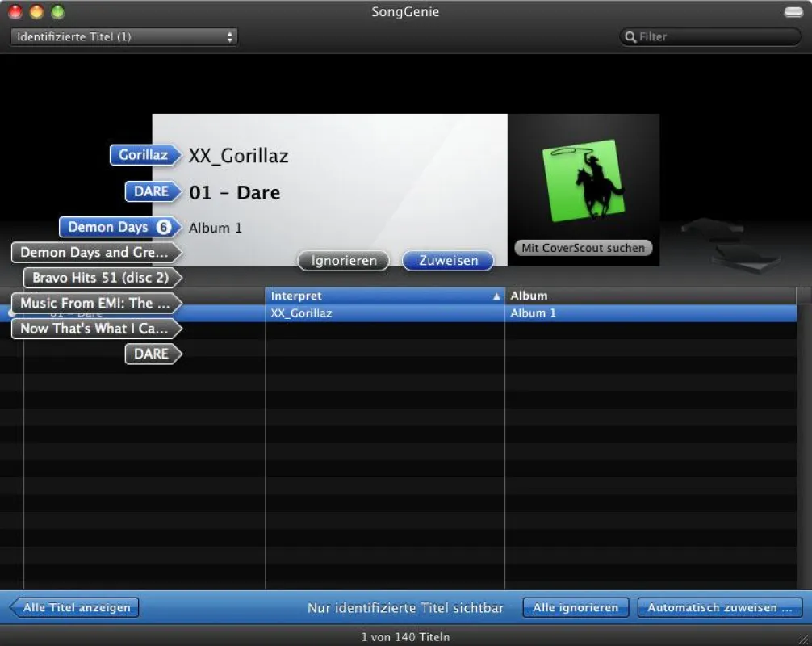Sort by the Interpret column header
Screen dimensions: 812x646
[x=385, y=296]
